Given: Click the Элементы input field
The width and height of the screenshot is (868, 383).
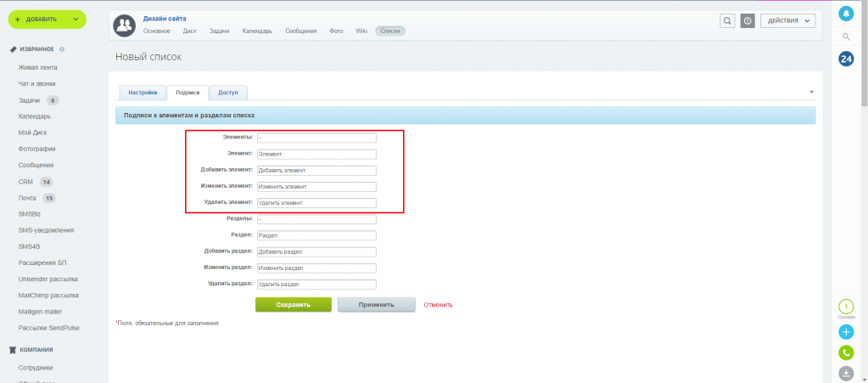Looking at the screenshot, I should click(316, 138).
